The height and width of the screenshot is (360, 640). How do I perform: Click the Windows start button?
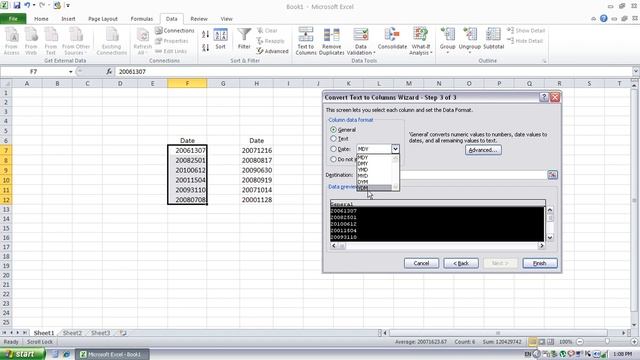pos(22,354)
